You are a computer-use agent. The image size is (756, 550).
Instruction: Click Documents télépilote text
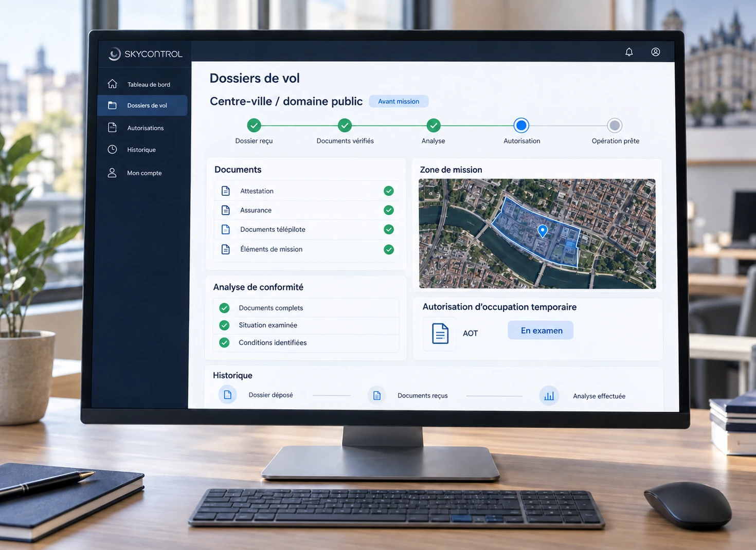(x=273, y=230)
